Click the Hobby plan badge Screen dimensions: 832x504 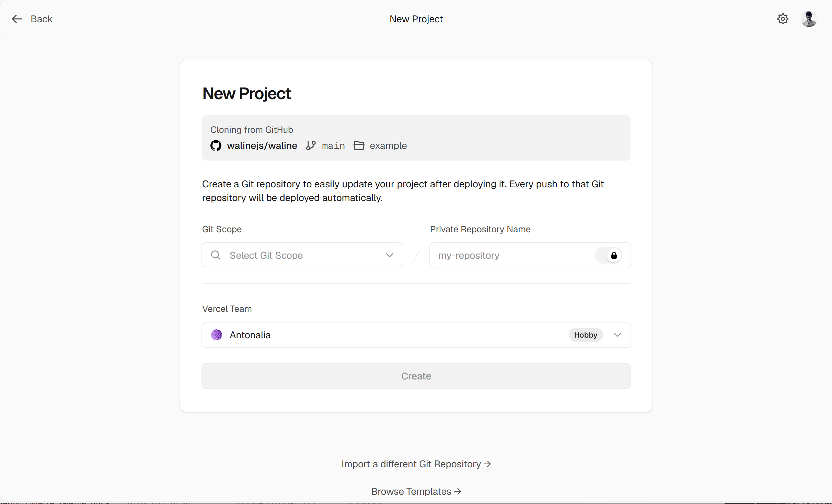pyautogui.click(x=586, y=335)
